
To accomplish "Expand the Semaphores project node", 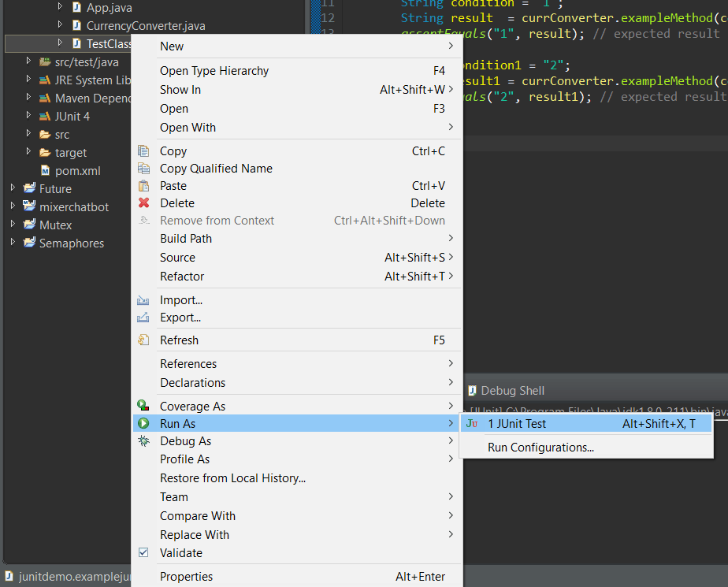I will click(x=12, y=243).
